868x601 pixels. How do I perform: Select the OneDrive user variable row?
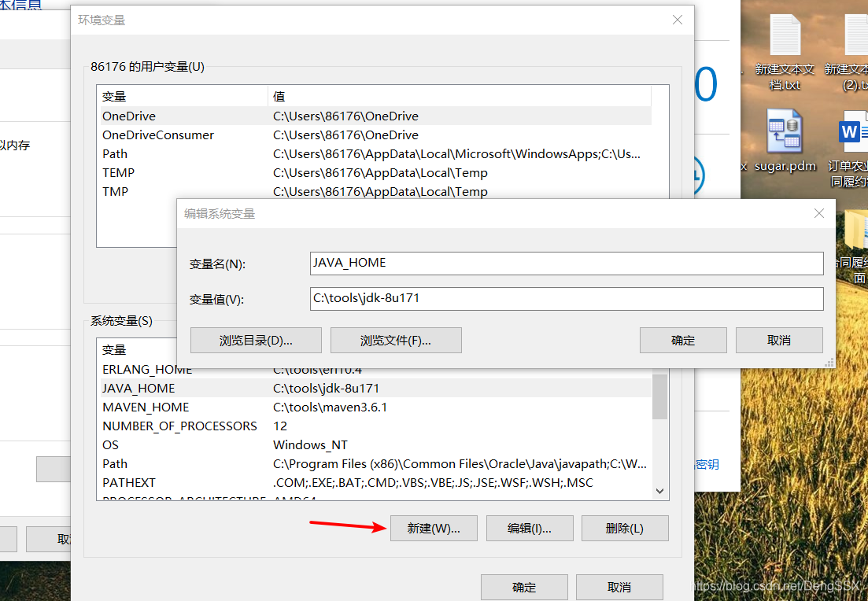pyautogui.click(x=375, y=116)
